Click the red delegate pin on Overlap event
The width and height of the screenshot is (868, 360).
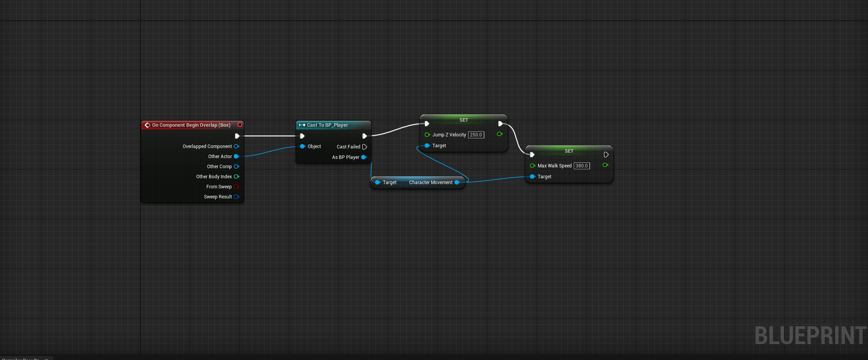tap(240, 125)
